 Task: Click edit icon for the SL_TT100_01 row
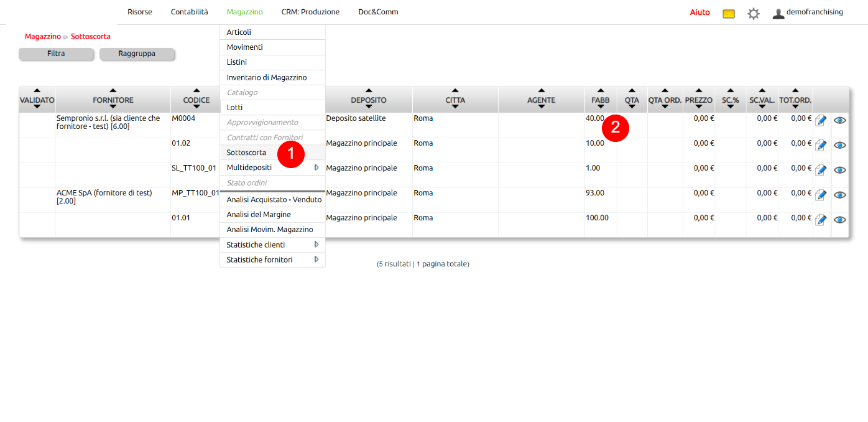(x=821, y=170)
